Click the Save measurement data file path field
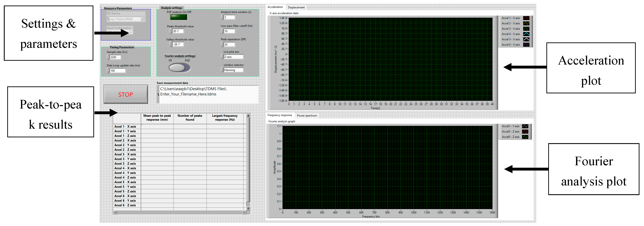The image size is (644, 226). 208,94
